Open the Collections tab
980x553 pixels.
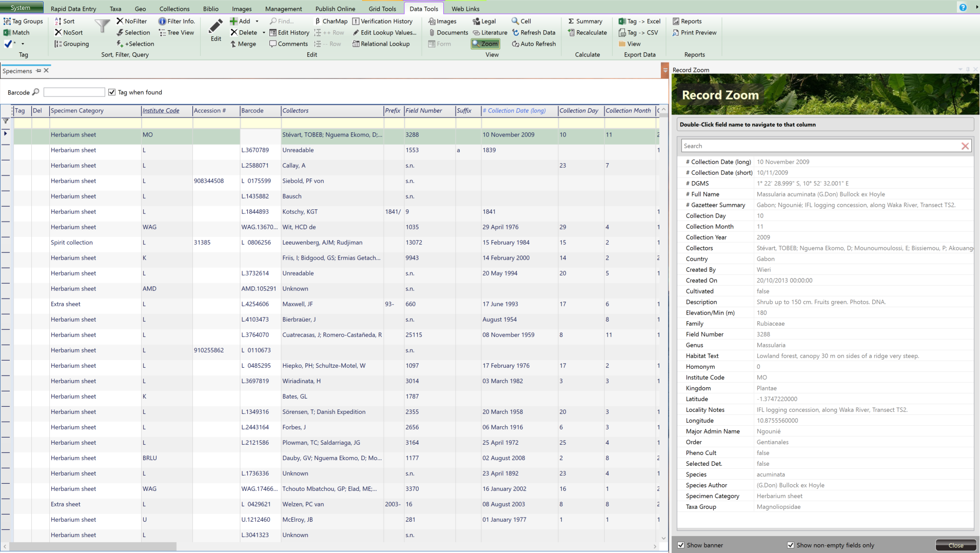coord(174,9)
